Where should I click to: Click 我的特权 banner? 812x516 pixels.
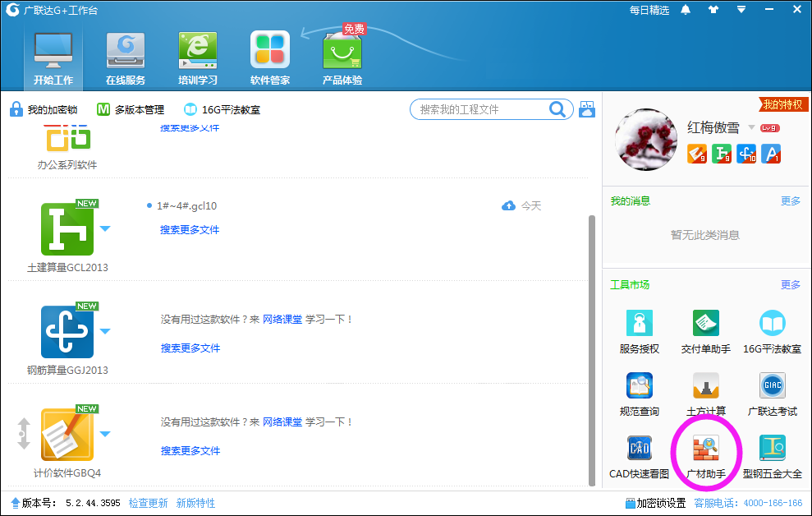pyautogui.click(x=783, y=104)
